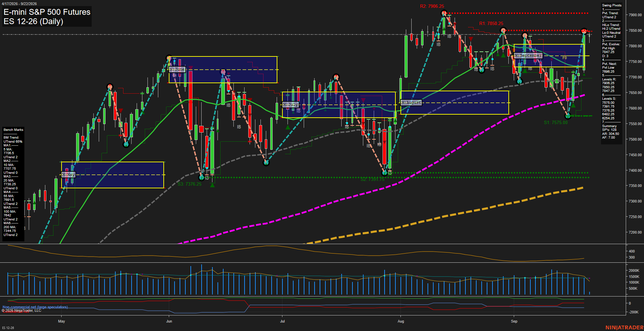
Task: Click the Bench Marks panel heading
Action: pyautogui.click(x=13, y=130)
